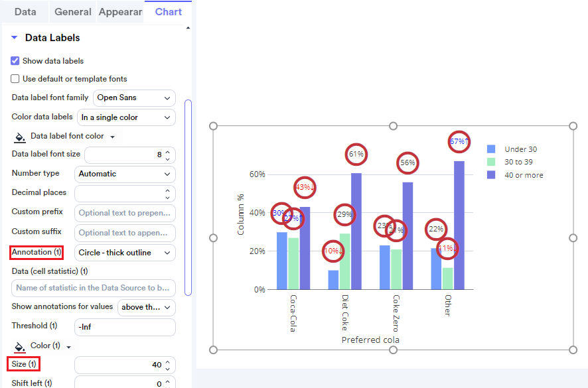Click the 61% data label circle
This screenshot has width=588, height=388.
click(356, 154)
